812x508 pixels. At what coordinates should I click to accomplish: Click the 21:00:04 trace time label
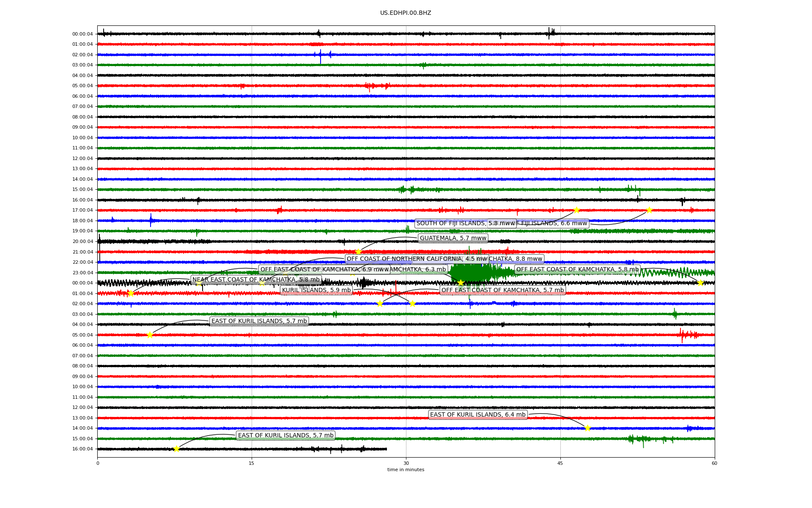[x=82, y=252]
